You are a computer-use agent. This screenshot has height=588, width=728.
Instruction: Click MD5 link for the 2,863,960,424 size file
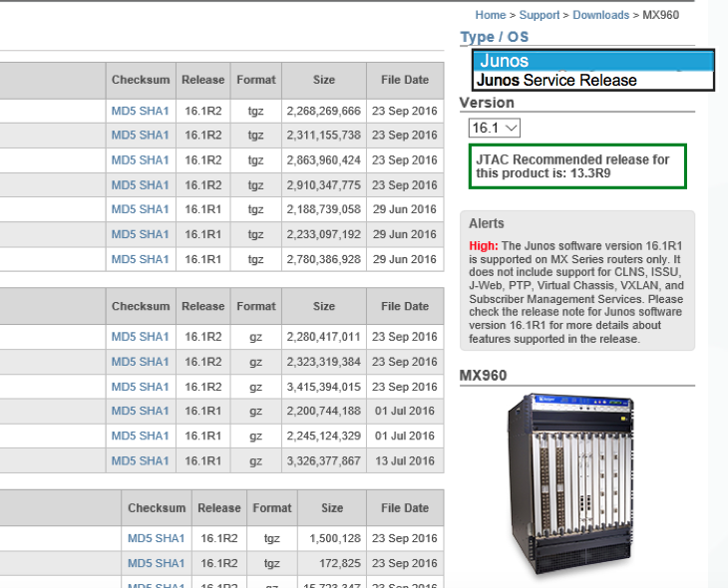point(123,160)
